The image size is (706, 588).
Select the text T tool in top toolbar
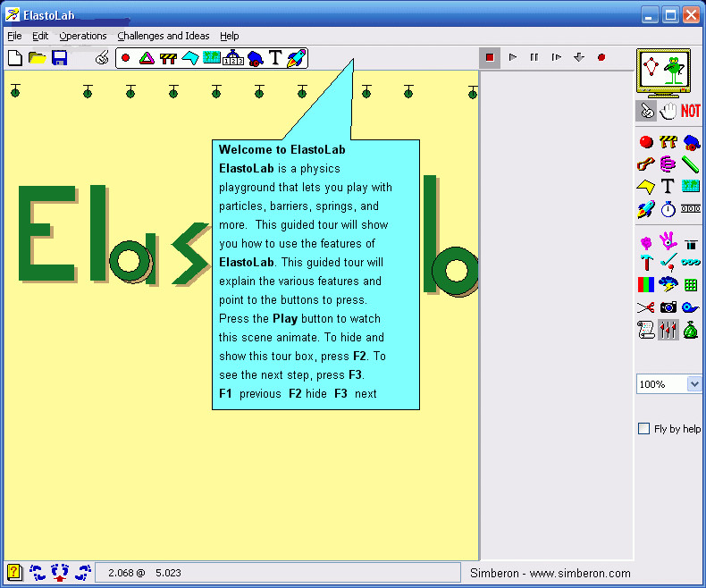click(275, 58)
